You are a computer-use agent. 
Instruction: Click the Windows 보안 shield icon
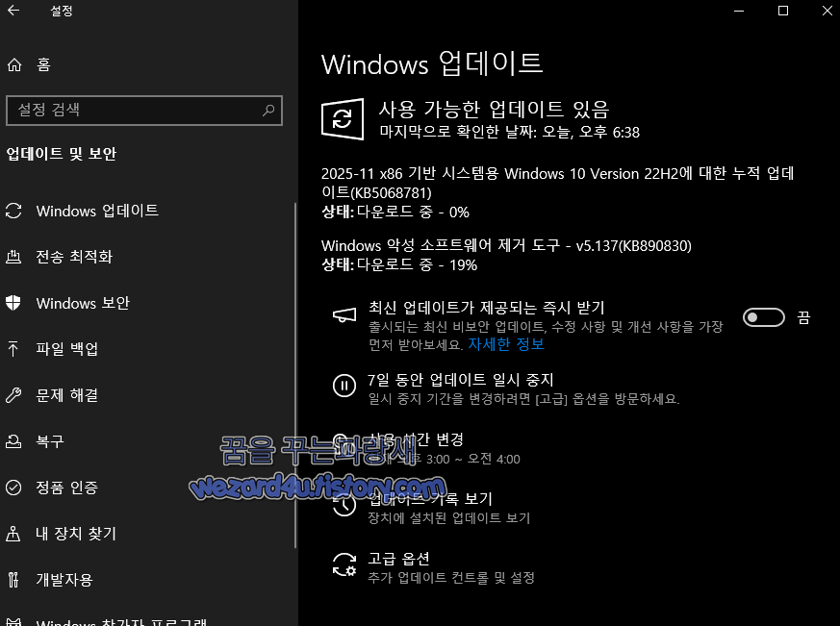click(x=13, y=303)
